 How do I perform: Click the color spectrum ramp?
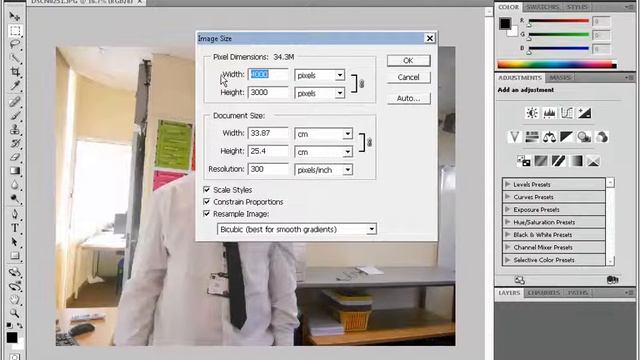coord(557,64)
